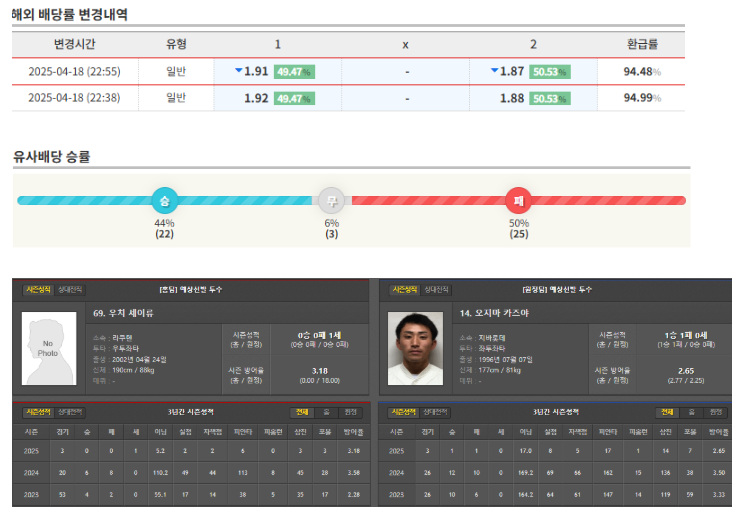Click refund rate 94.99%
This screenshot has height=517, width=743.
(642, 98)
